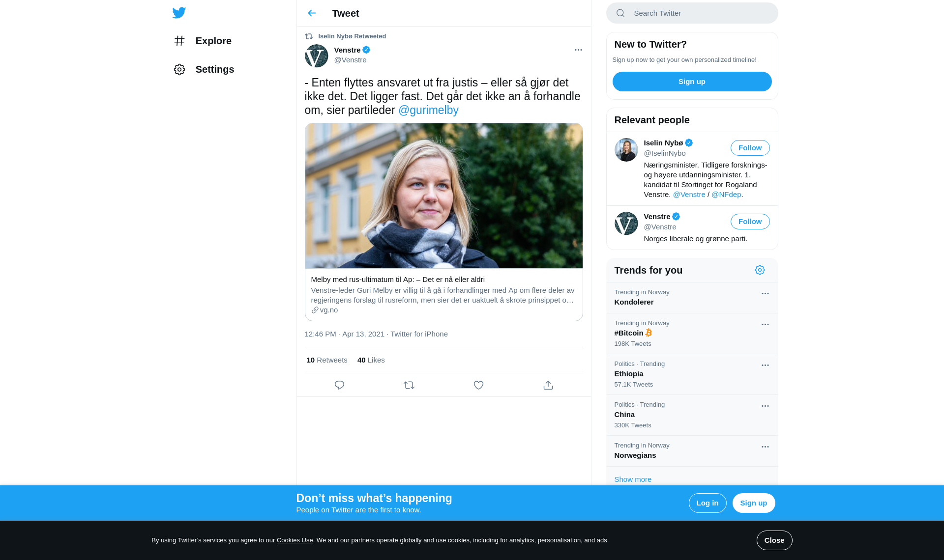Show more trends

[633, 479]
